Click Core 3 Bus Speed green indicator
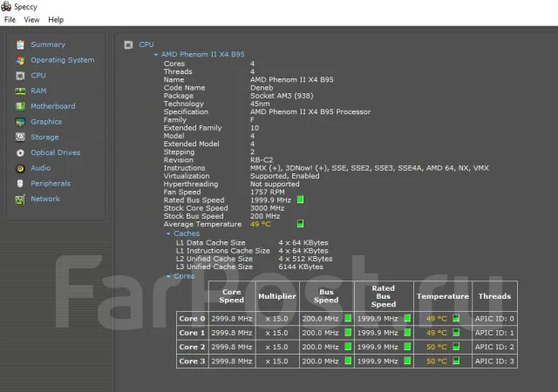The width and height of the screenshot is (558, 392). pyautogui.click(x=348, y=361)
